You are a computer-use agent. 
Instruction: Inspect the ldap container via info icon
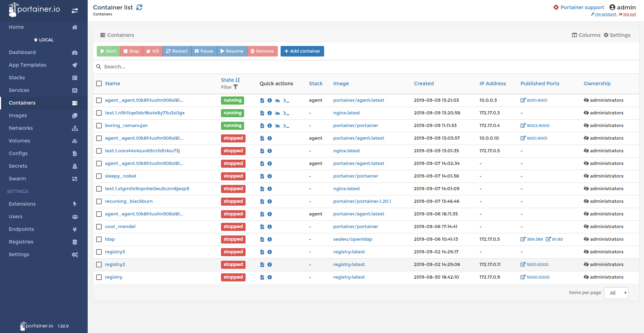pyautogui.click(x=270, y=239)
